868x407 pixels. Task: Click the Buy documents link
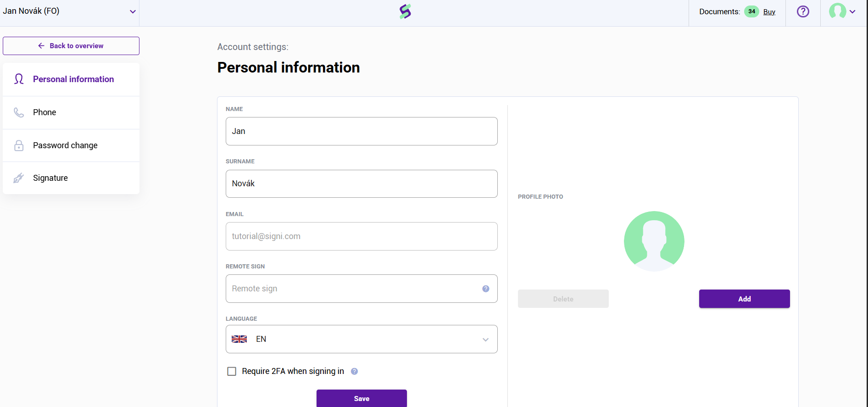(x=769, y=12)
